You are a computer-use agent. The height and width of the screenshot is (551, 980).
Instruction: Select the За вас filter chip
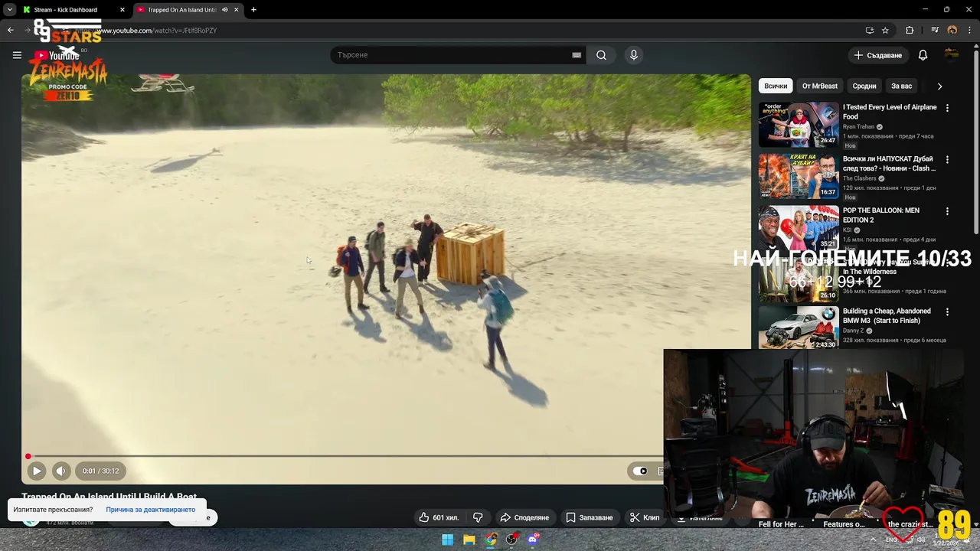click(901, 86)
